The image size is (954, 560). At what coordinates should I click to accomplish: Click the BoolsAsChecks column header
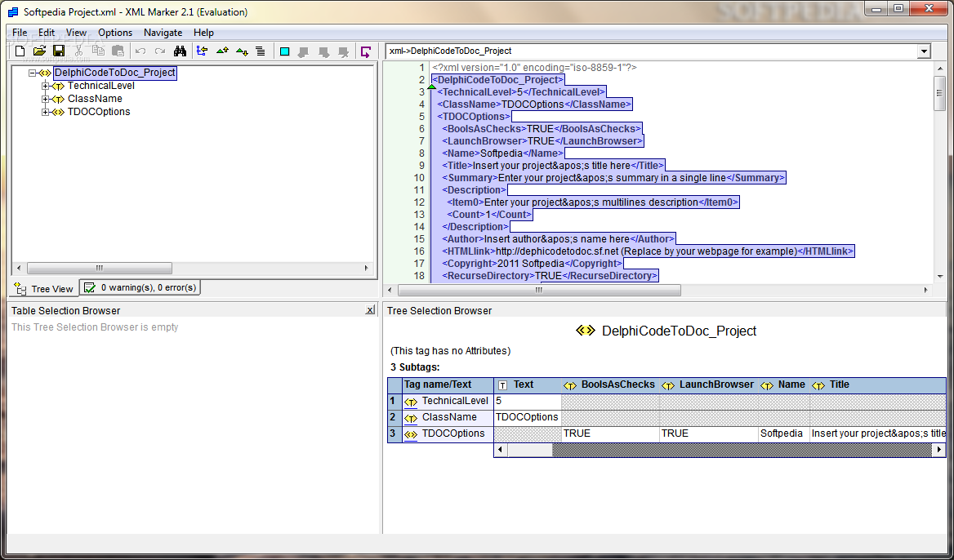(610, 384)
